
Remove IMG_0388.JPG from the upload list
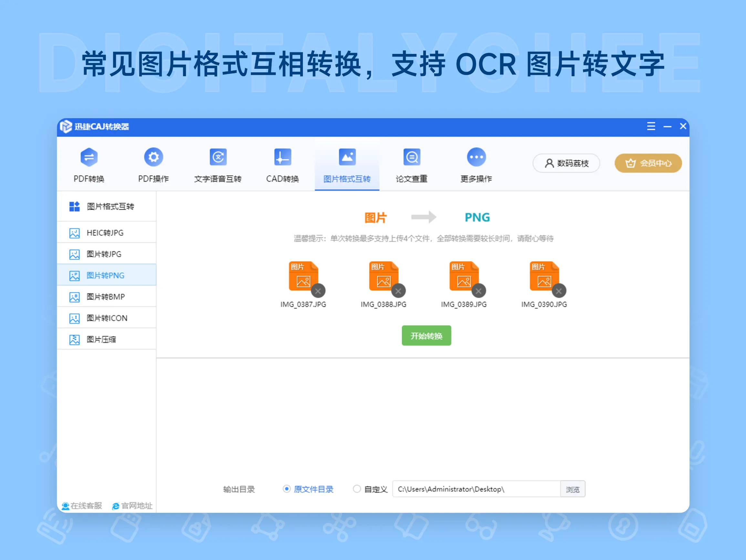tap(398, 291)
